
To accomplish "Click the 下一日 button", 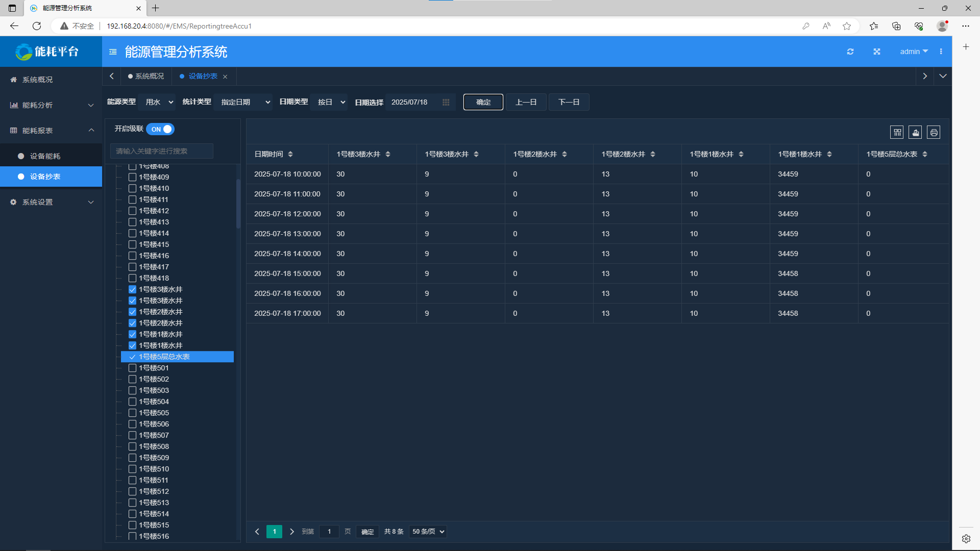I will pos(569,102).
